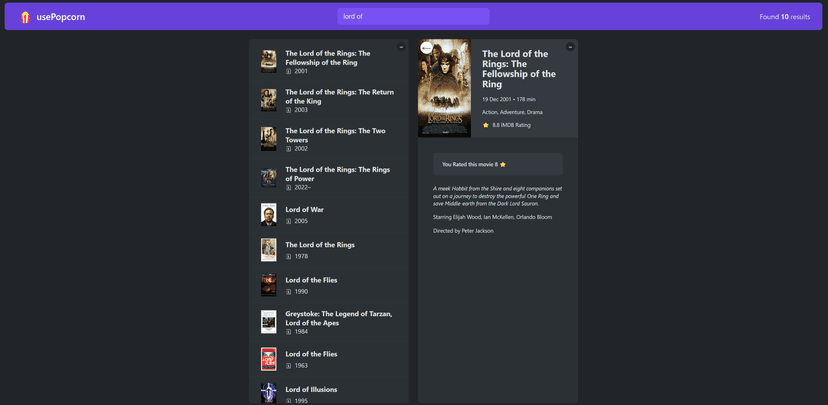Image resolution: width=828 pixels, height=405 pixels.
Task: Click The Two Towers poster thumbnail
Action: (268, 139)
